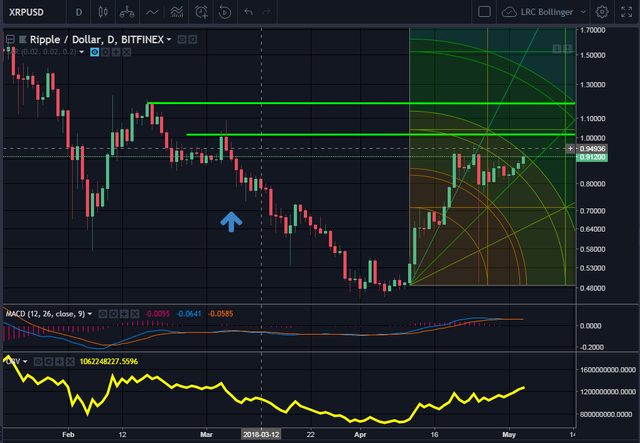This screenshot has width=640, height=443.
Task: Open OBV indicator settings gear
Action: point(49,361)
